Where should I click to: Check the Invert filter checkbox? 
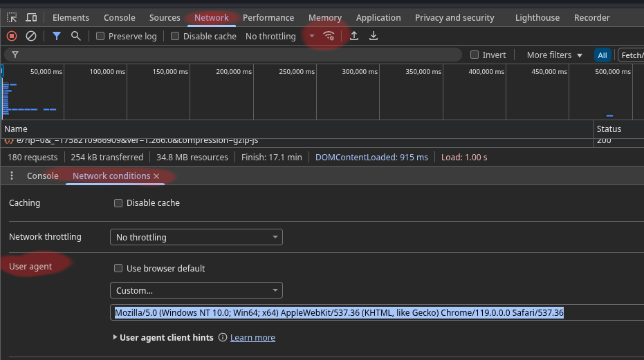pyautogui.click(x=475, y=55)
